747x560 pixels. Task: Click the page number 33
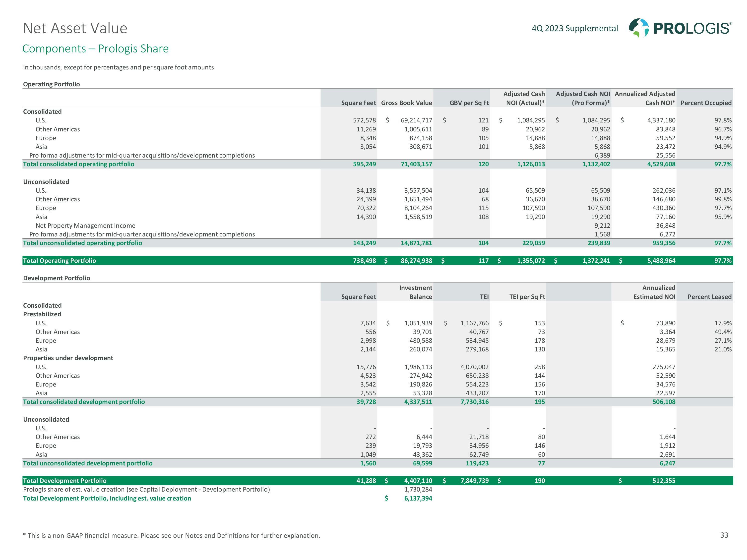(x=724, y=535)
